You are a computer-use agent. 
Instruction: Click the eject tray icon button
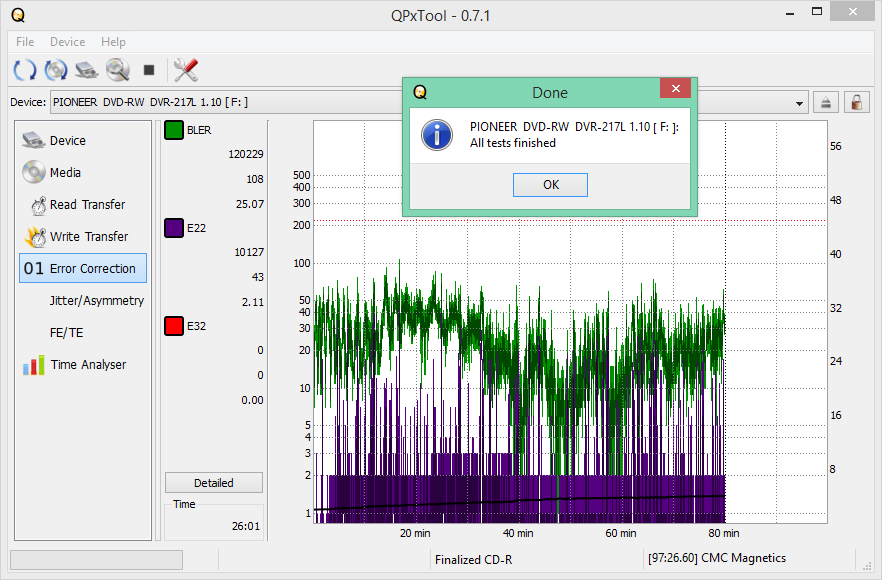tap(826, 102)
